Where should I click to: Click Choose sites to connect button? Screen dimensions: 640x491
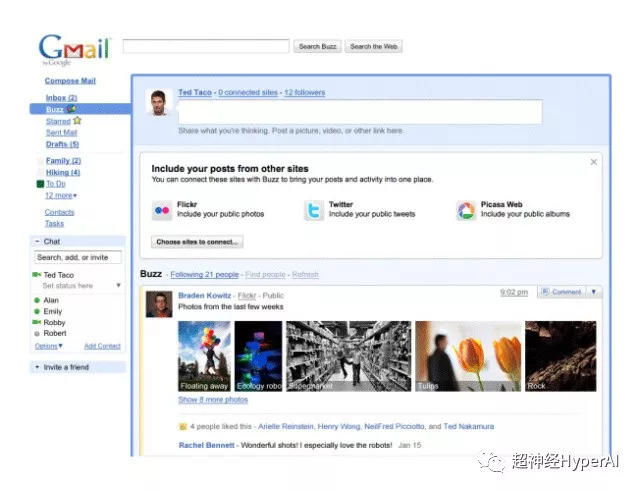pyautogui.click(x=197, y=242)
